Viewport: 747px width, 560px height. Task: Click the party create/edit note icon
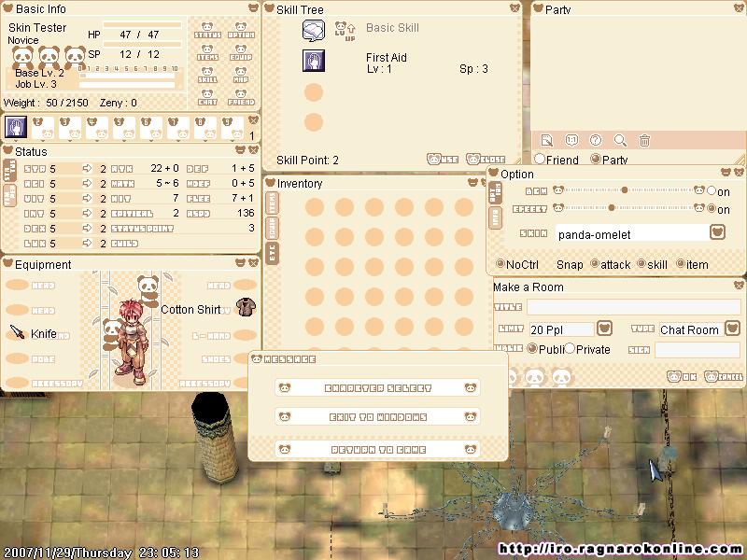(547, 140)
